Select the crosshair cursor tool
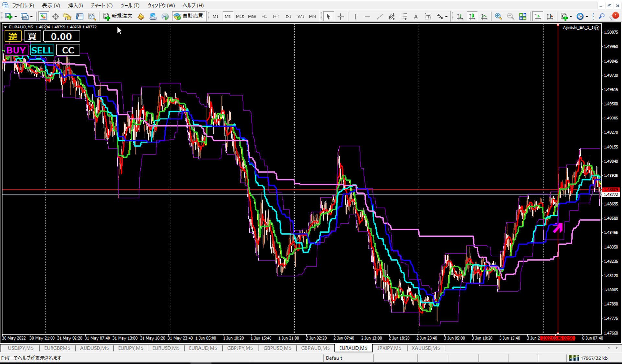 coord(341,17)
